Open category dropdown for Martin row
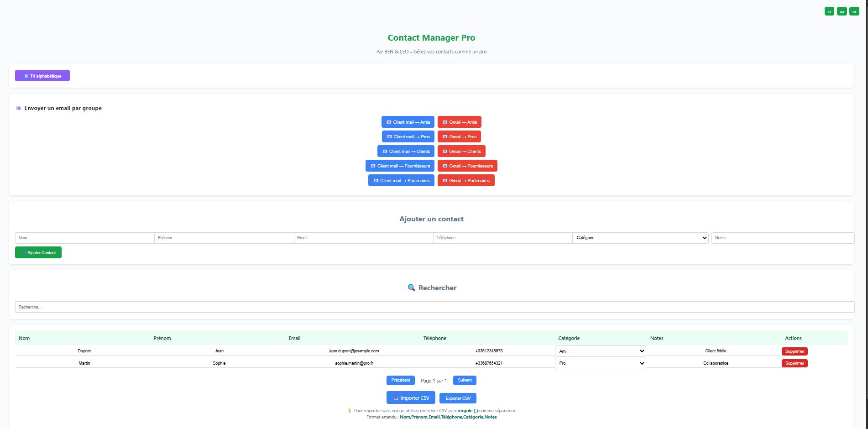Screen dimensions: 868x429 601,363
